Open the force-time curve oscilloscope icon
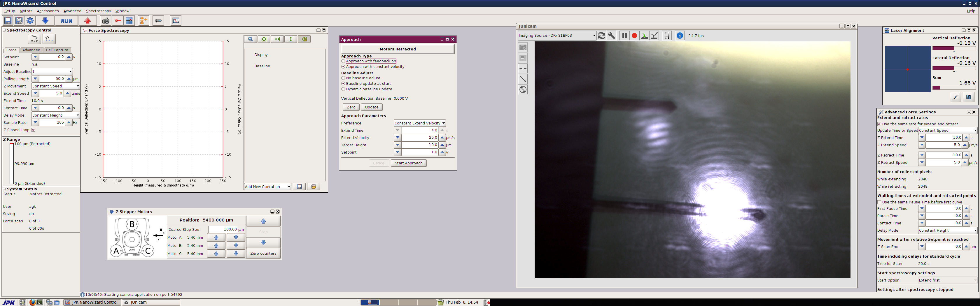 click(176, 20)
